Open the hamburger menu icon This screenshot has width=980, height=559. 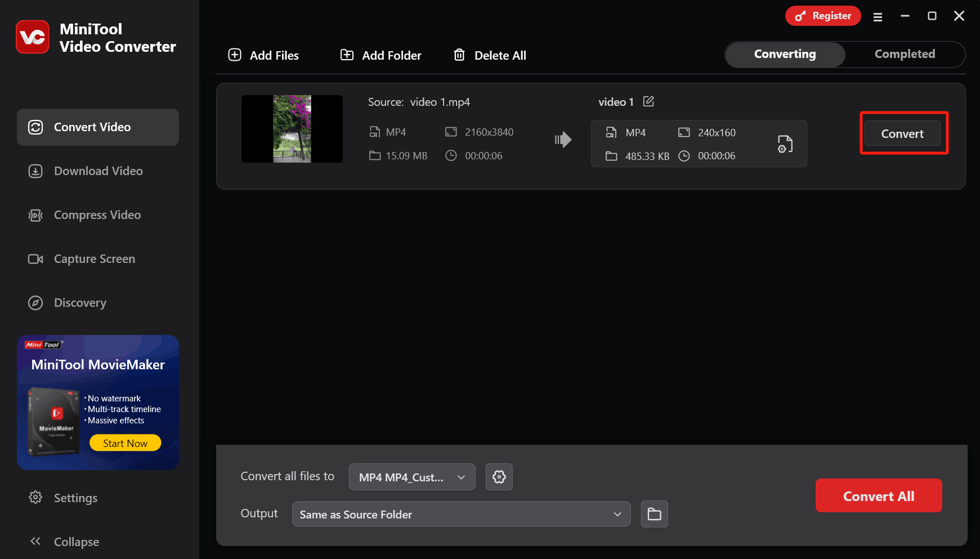coord(878,17)
